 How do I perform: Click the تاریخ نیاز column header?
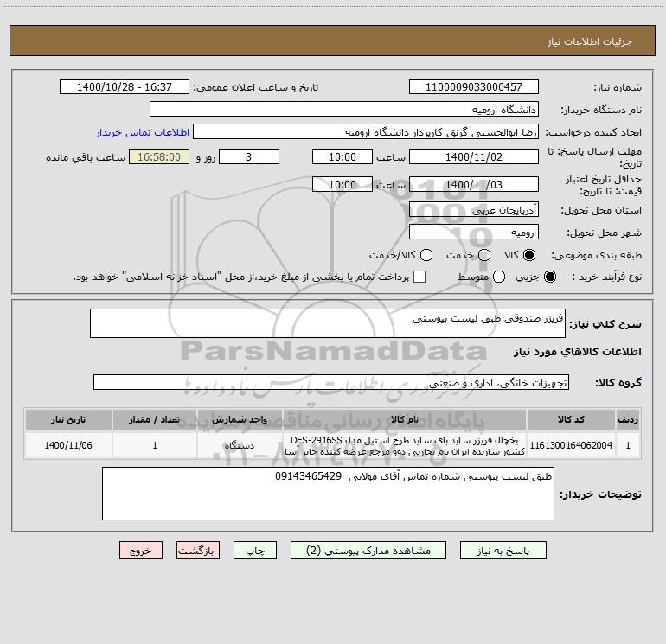pyautogui.click(x=68, y=420)
